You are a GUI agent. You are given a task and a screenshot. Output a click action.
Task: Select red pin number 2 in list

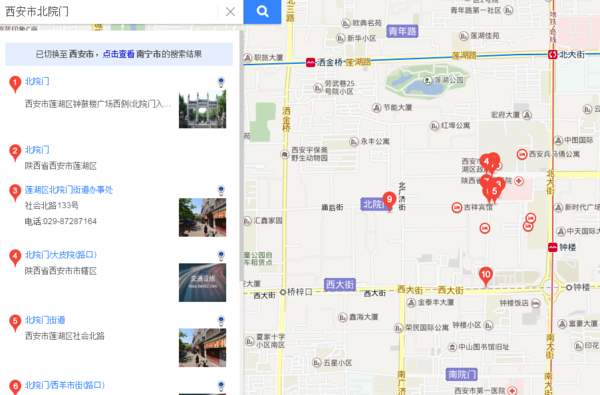(x=15, y=152)
